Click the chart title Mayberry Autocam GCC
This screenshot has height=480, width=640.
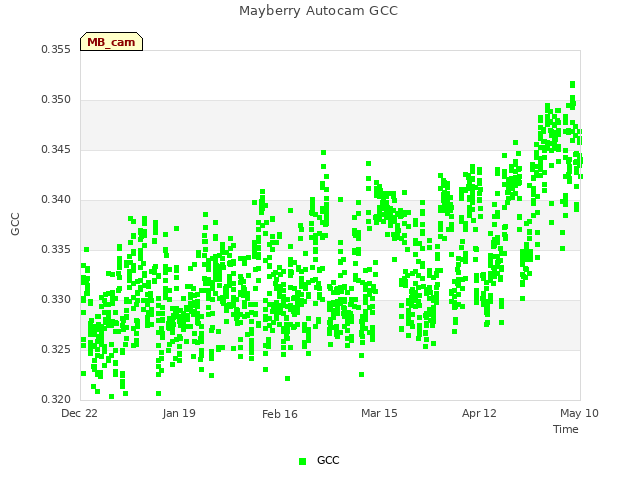318,11
